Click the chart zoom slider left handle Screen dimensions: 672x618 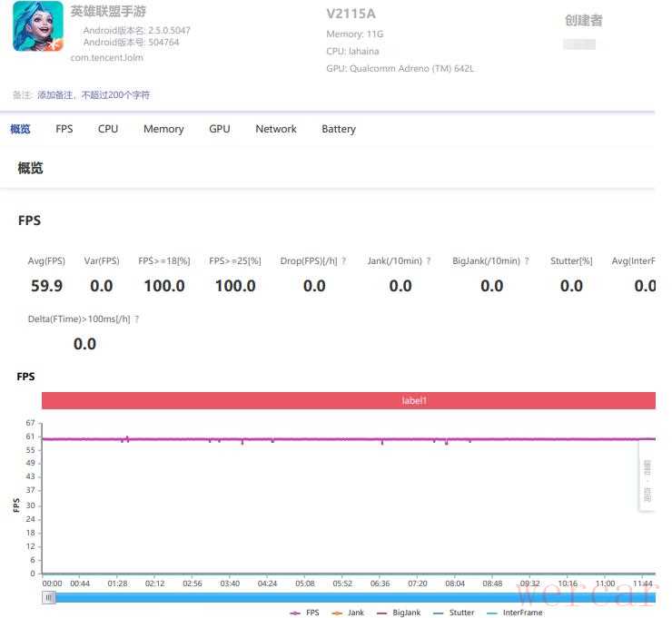(49, 597)
